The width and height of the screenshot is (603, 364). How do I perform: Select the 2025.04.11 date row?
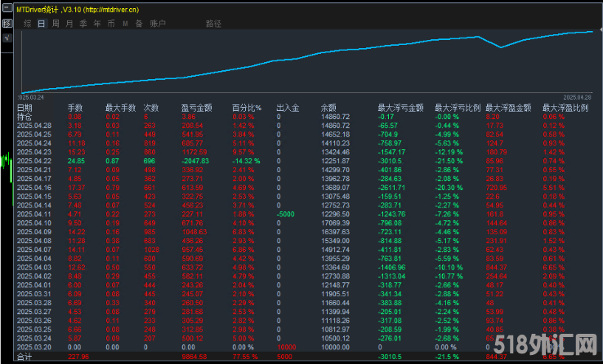tap(34, 215)
